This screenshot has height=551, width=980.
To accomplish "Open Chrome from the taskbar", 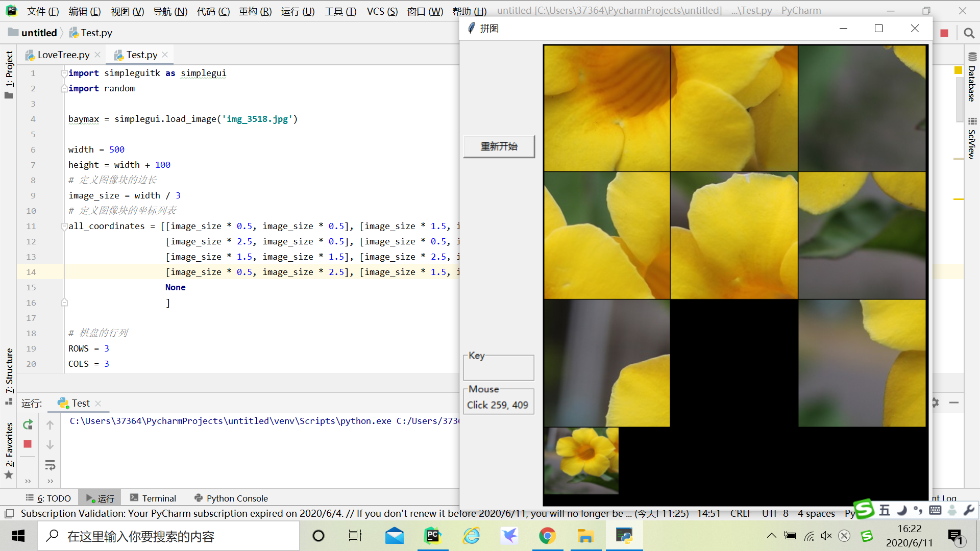I will pyautogui.click(x=547, y=536).
